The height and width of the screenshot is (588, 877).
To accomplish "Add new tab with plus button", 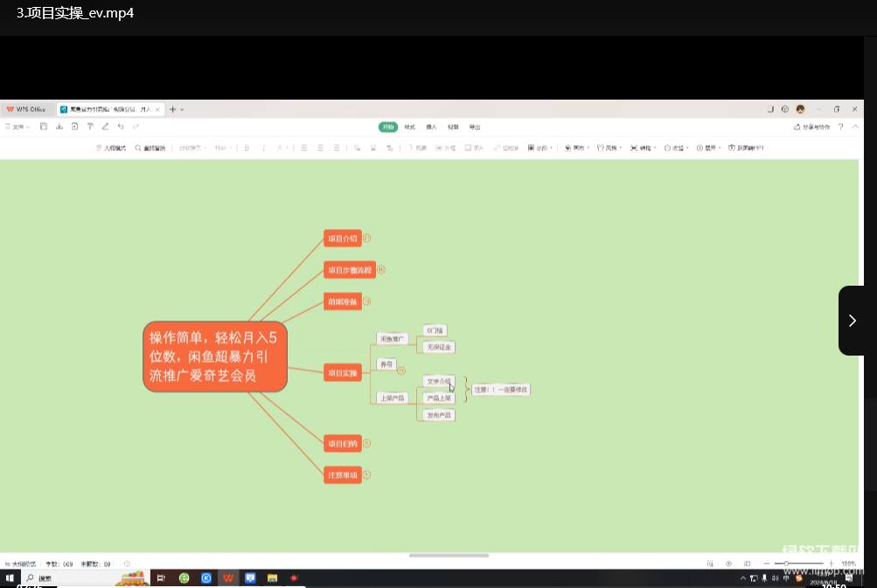I will pyautogui.click(x=173, y=109).
